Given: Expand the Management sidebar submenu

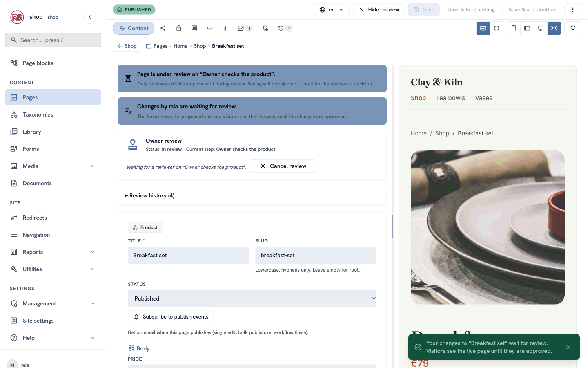Looking at the screenshot, I should click(x=93, y=303).
